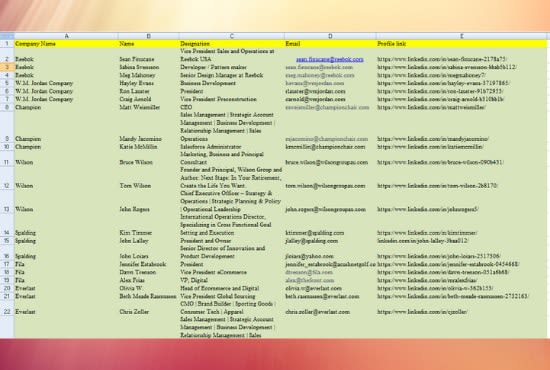The height and width of the screenshot is (370, 550).
Task: Click the LinkedIn profile link for Chris Zoller
Action: [x=422, y=312]
